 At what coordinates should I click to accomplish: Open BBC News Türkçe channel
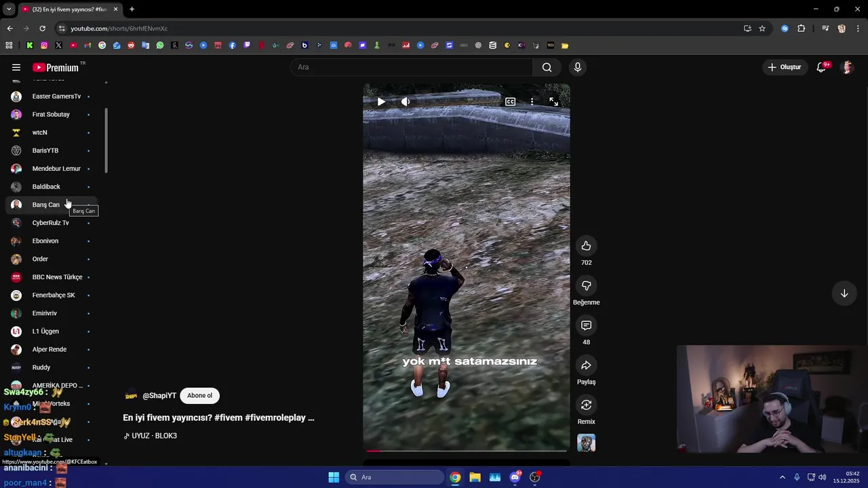pos(53,277)
